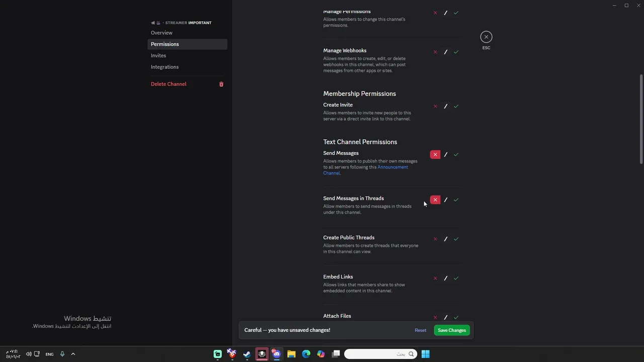Reset the unsaved changes
The height and width of the screenshot is (362, 644).
[420, 330]
